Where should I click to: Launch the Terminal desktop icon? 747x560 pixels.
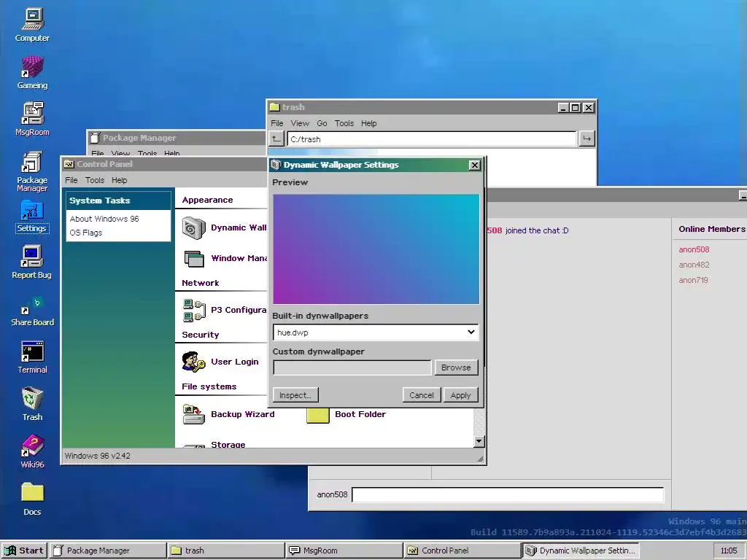(x=32, y=357)
